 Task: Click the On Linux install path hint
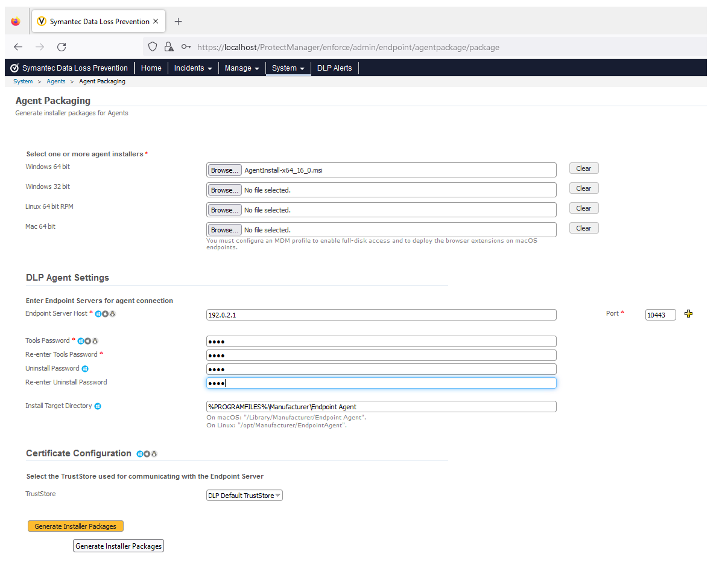276,426
